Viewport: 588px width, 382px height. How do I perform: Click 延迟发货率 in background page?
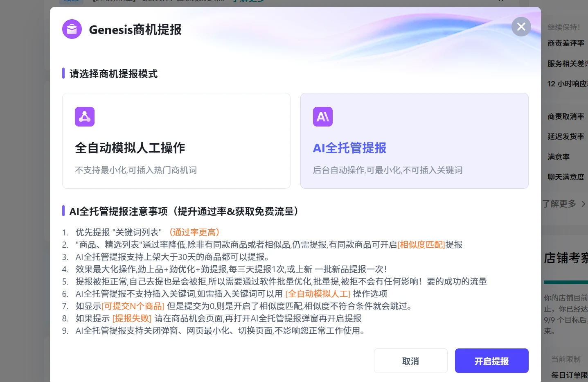(x=566, y=136)
